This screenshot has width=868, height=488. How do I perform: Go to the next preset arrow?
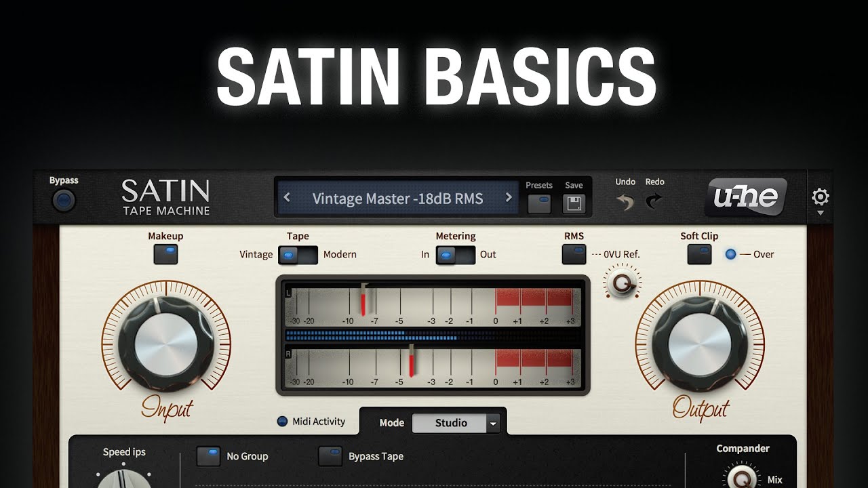(x=509, y=197)
